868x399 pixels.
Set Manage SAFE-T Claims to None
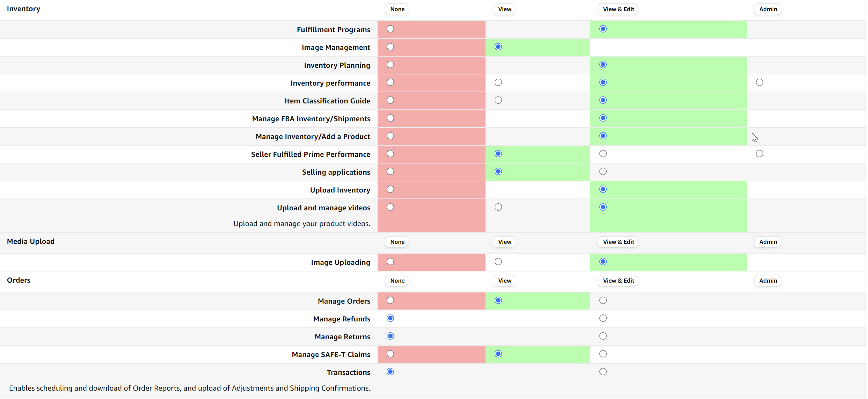pyautogui.click(x=390, y=354)
